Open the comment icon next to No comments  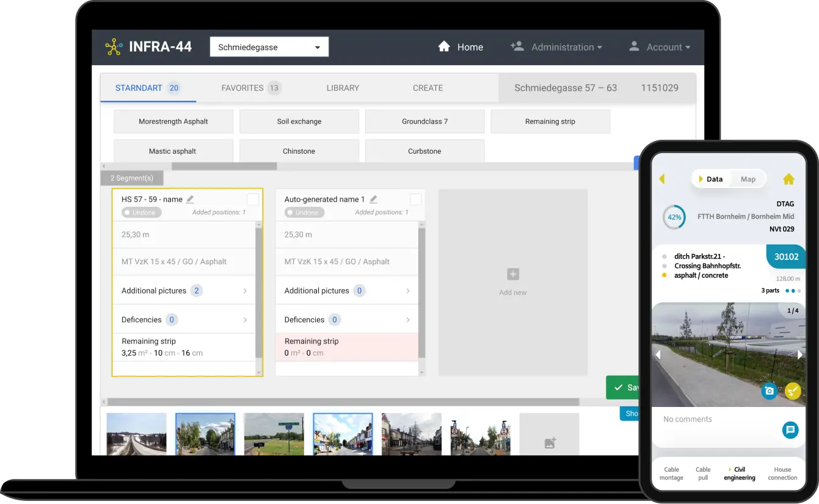tap(790, 430)
